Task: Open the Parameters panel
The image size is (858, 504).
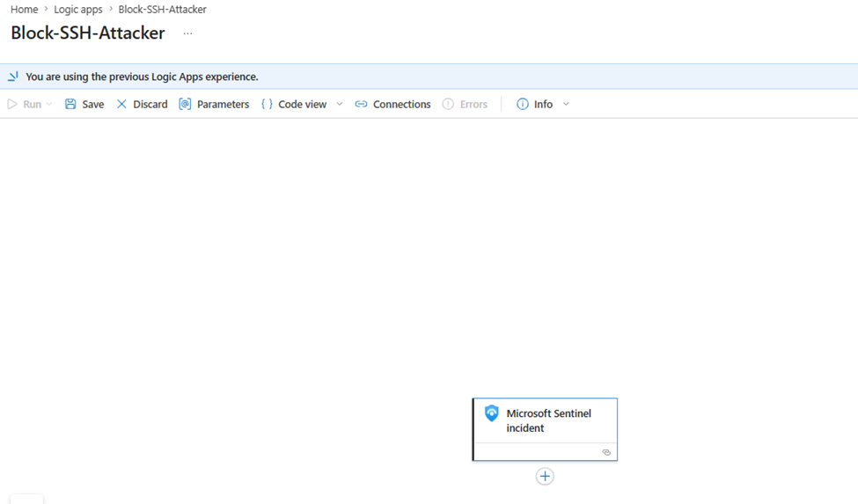Action: pos(223,104)
